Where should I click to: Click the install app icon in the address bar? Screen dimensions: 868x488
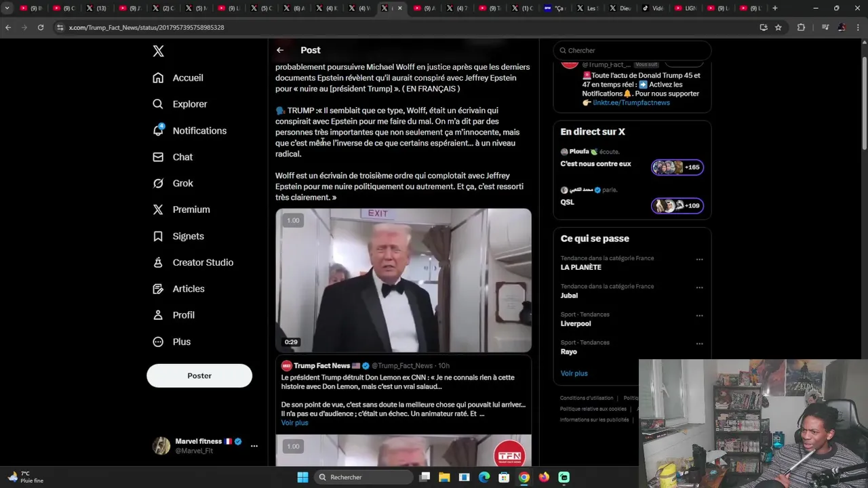coord(764,27)
